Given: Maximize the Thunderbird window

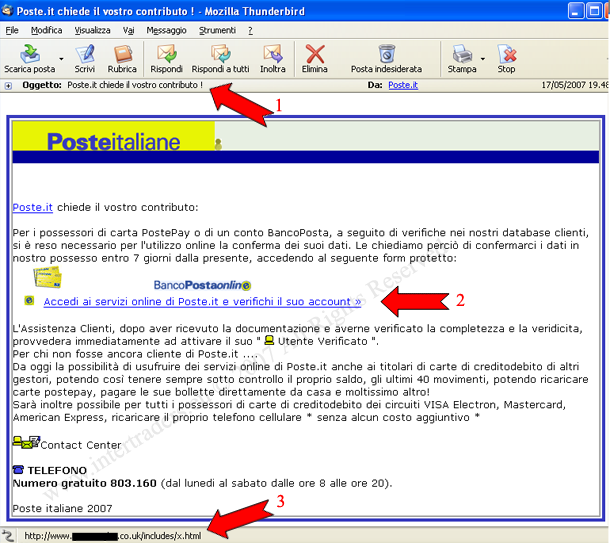Looking at the screenshot, I should pyautogui.click(x=594, y=11).
